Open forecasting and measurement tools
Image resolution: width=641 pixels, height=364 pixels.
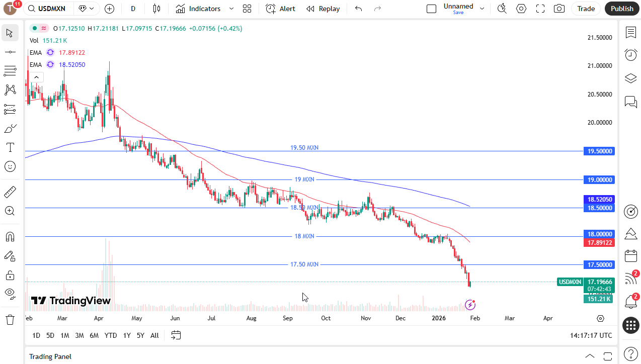[10, 109]
